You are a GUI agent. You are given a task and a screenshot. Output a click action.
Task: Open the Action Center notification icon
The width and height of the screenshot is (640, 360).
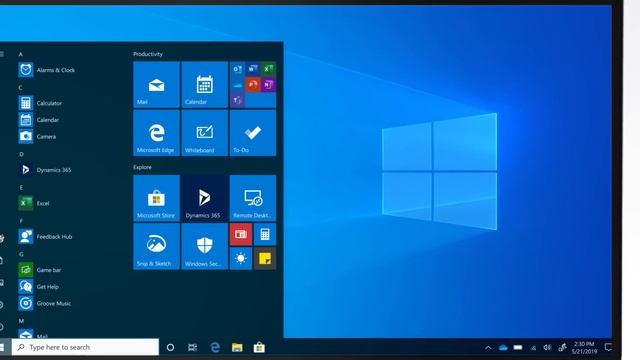(x=608, y=347)
